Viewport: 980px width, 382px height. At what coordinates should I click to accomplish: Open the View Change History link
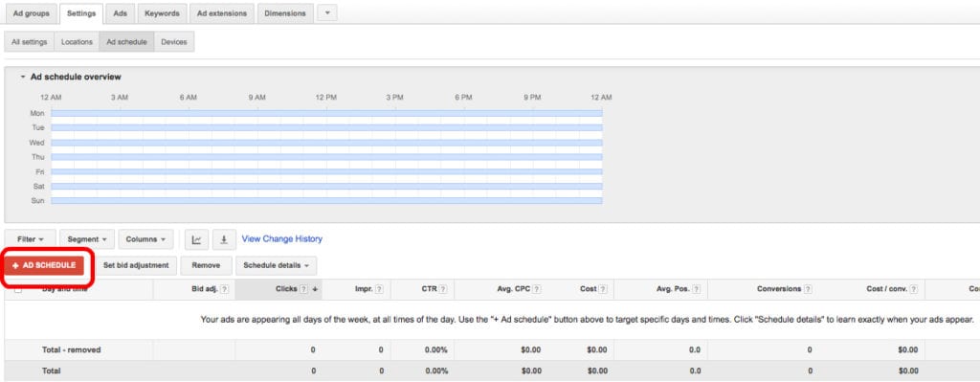282,238
